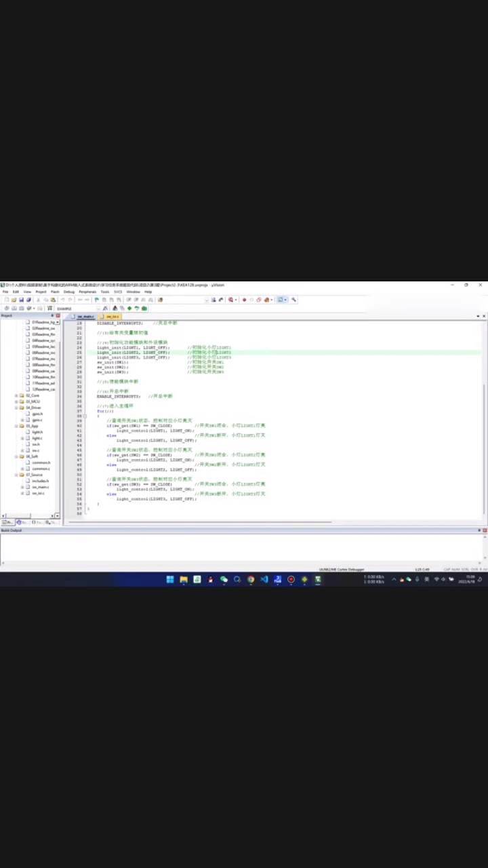Viewport: 488px width, 868px height.
Task: Open the View menu
Action: tap(27, 292)
